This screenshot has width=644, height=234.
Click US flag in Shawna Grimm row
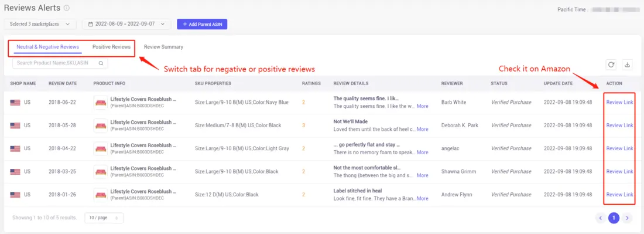coord(15,171)
